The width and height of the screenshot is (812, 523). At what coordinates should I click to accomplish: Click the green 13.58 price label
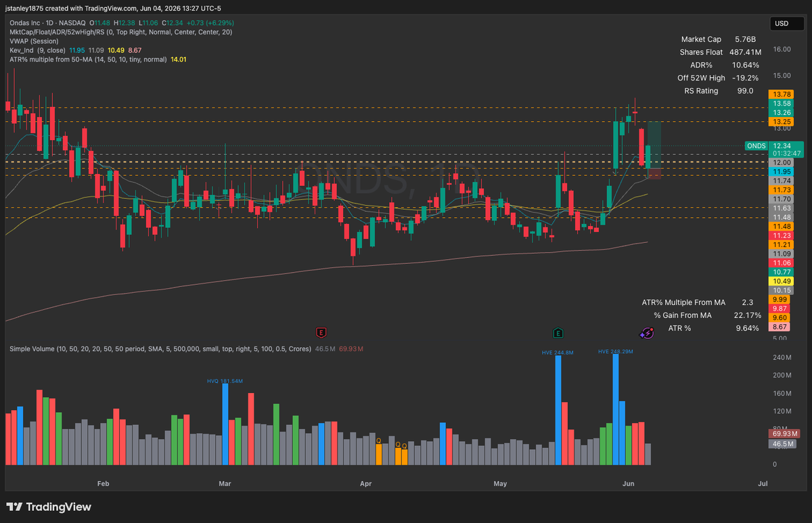[782, 104]
